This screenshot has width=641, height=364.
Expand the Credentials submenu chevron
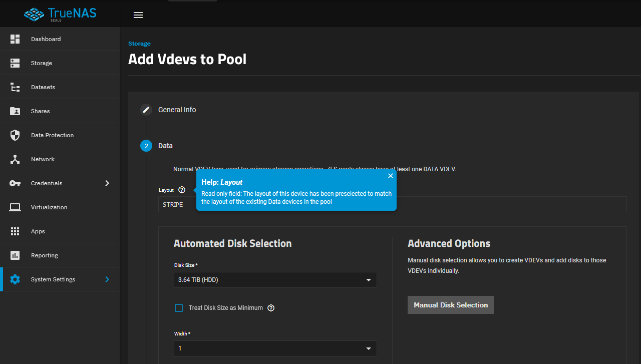click(107, 183)
